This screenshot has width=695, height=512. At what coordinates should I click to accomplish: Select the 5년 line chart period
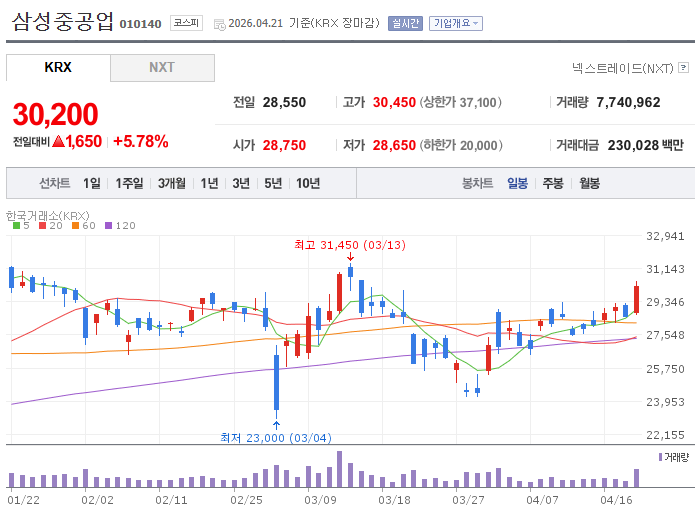(273, 183)
